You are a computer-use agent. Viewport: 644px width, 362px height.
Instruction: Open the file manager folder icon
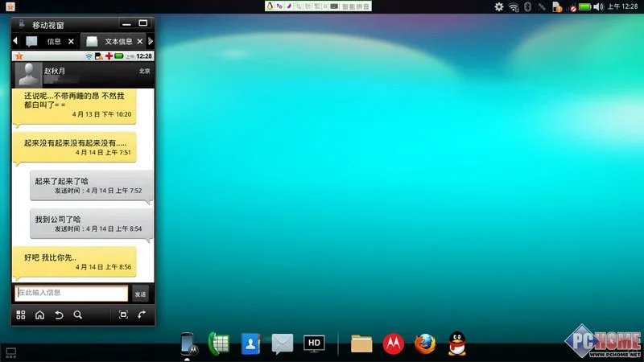tap(361, 343)
